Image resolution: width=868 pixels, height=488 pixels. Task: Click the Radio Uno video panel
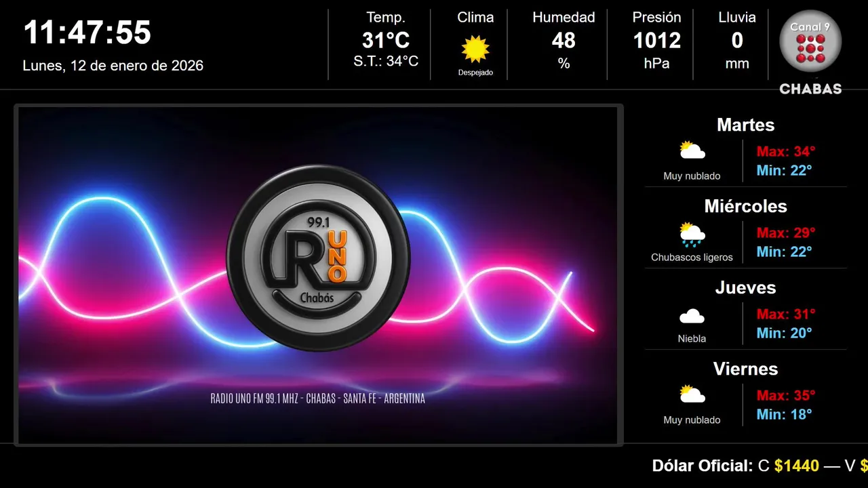(x=318, y=275)
